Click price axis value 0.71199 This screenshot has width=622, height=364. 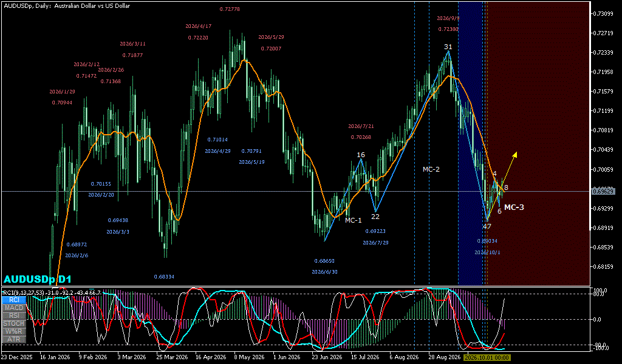pyautogui.click(x=603, y=111)
